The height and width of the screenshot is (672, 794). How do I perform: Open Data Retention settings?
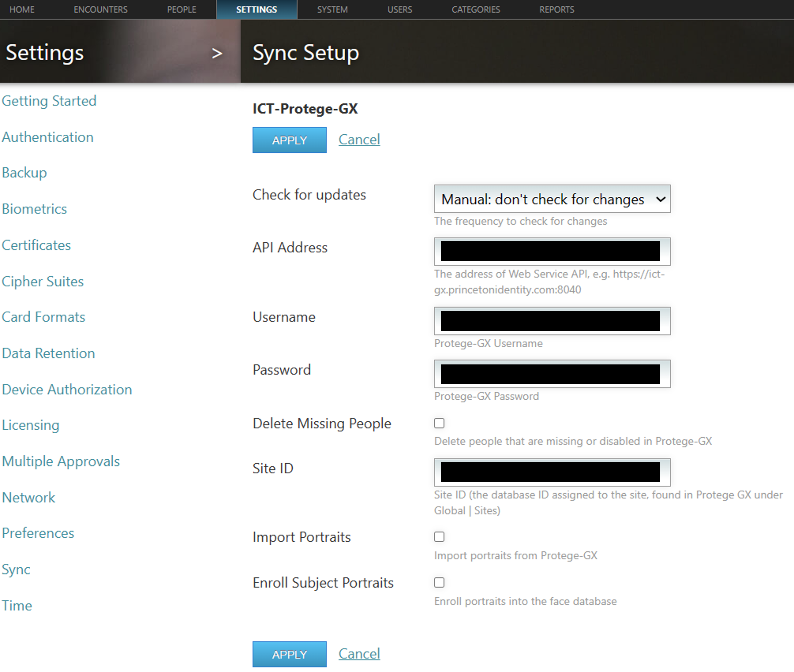(48, 353)
